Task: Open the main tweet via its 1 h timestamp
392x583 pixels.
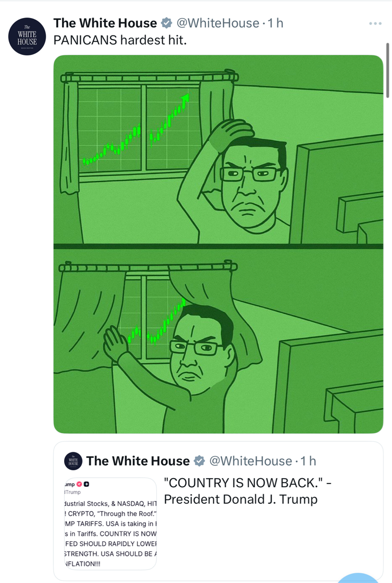Action: [x=275, y=23]
